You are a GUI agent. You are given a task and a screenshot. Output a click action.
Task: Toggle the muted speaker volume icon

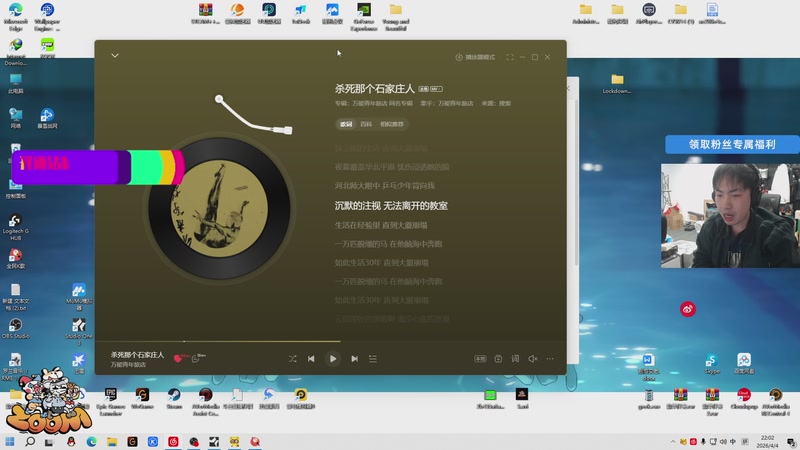click(x=533, y=359)
